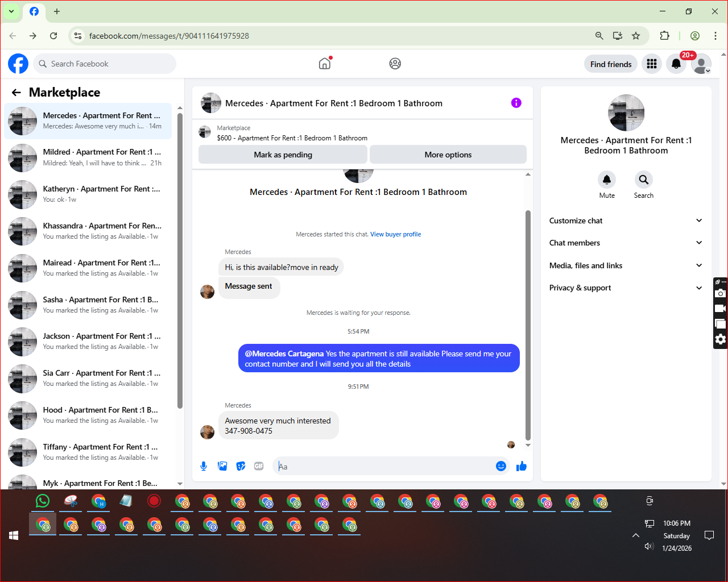Open Mercedes conversation in list
This screenshot has width=728, height=582.
[88, 121]
